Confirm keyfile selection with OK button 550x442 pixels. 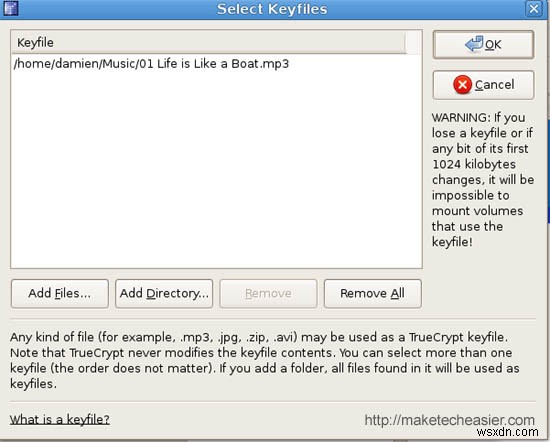(483, 45)
